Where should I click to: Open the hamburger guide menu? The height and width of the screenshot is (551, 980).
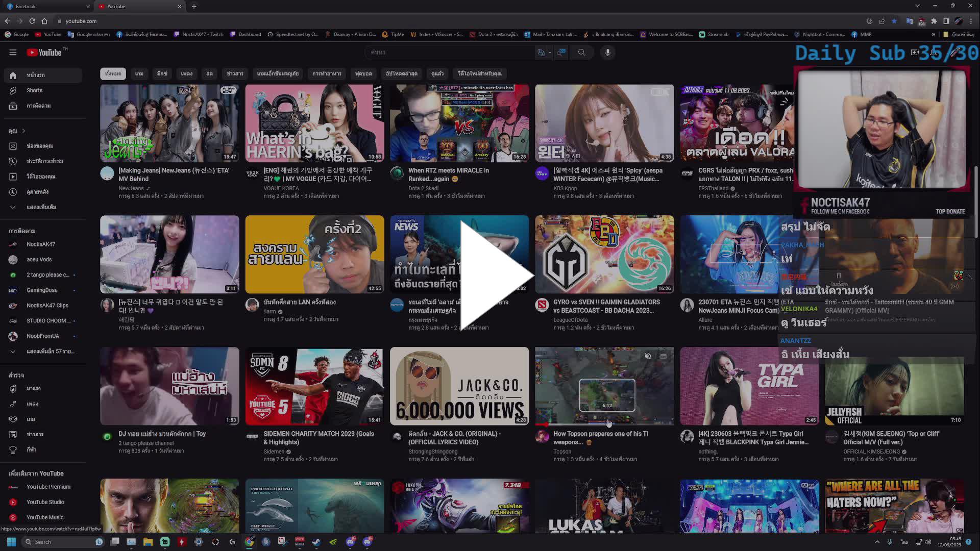click(13, 52)
